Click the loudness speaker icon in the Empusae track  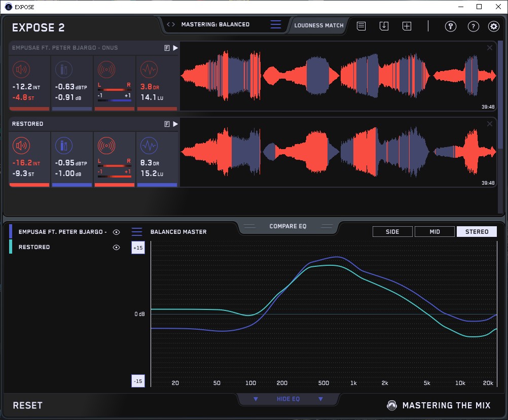coord(21,69)
